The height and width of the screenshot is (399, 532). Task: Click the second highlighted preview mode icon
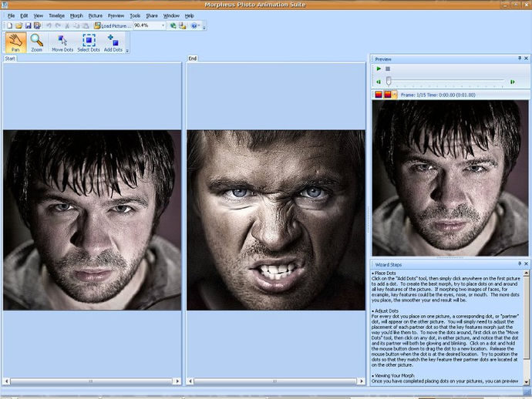tap(388, 95)
